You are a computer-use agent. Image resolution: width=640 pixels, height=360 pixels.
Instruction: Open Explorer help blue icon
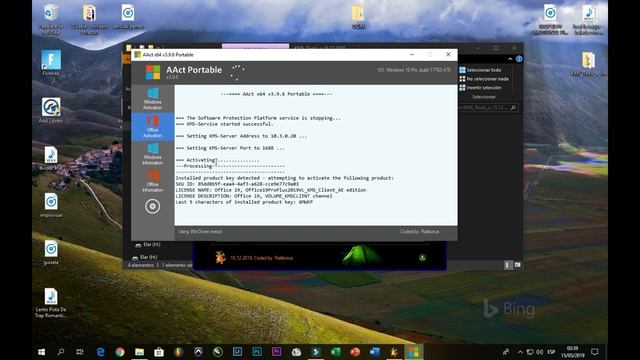pos(519,59)
